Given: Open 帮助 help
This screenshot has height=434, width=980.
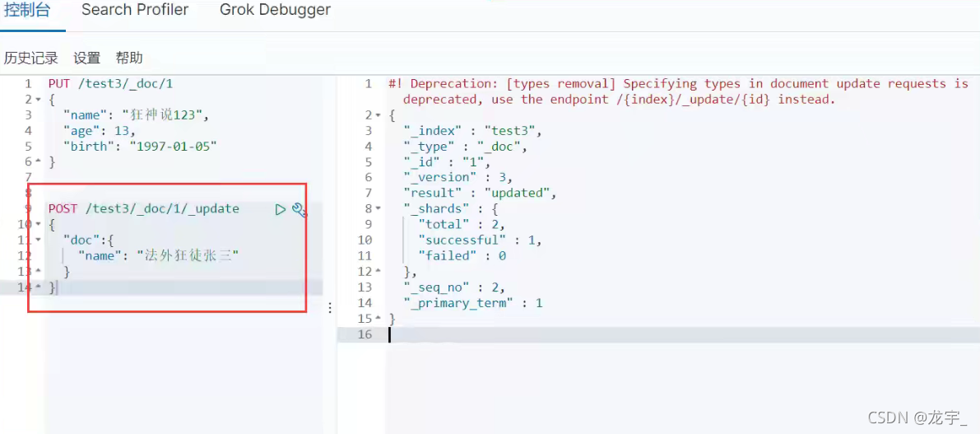Looking at the screenshot, I should tap(129, 58).
